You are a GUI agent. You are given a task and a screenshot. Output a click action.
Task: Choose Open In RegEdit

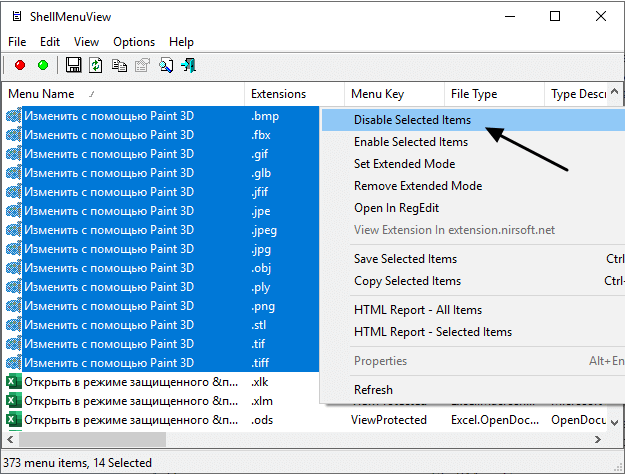tap(473, 208)
